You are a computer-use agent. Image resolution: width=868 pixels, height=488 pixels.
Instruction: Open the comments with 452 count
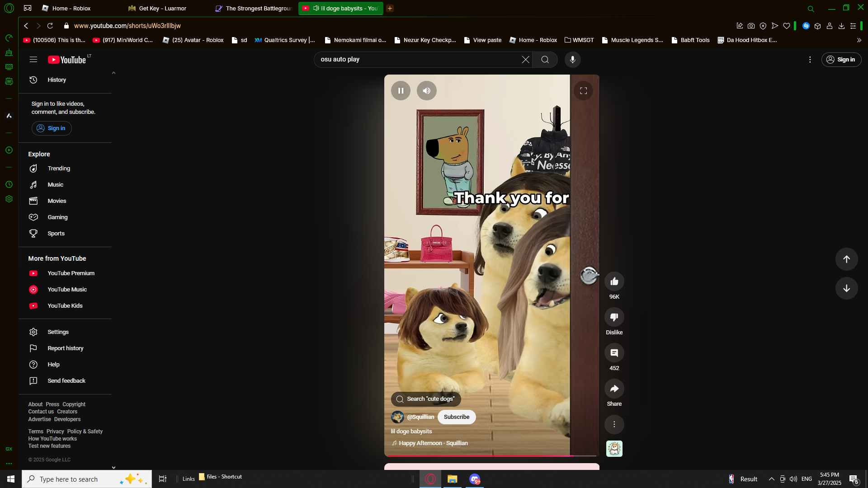tap(614, 353)
